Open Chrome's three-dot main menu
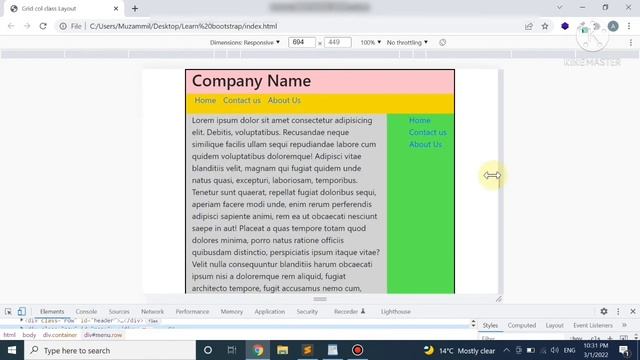640x360 pixels. (x=629, y=26)
